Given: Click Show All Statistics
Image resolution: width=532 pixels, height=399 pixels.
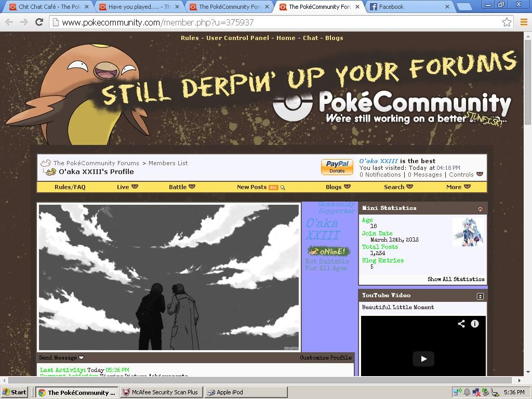Looking at the screenshot, I should click(x=456, y=279).
